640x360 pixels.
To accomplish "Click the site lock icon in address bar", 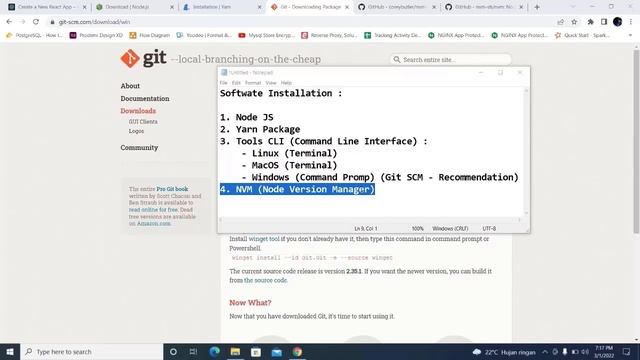I will point(52,22).
